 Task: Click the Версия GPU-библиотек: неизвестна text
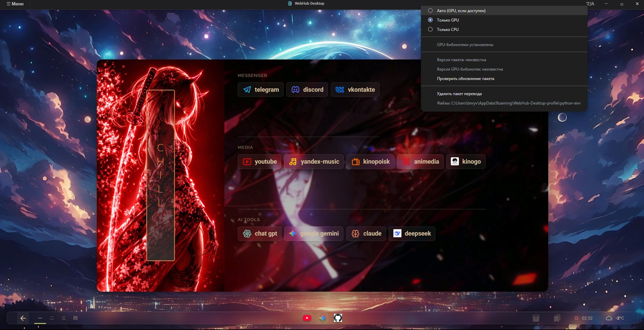tap(470, 69)
